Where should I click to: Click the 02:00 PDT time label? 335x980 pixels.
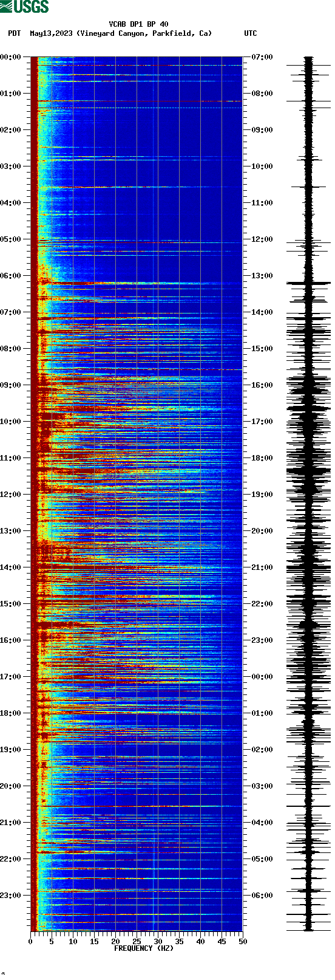pos(10,130)
